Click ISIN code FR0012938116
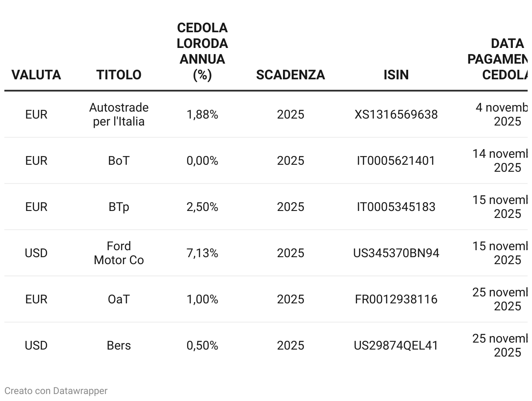This screenshot has height=401, width=532. [x=396, y=299]
